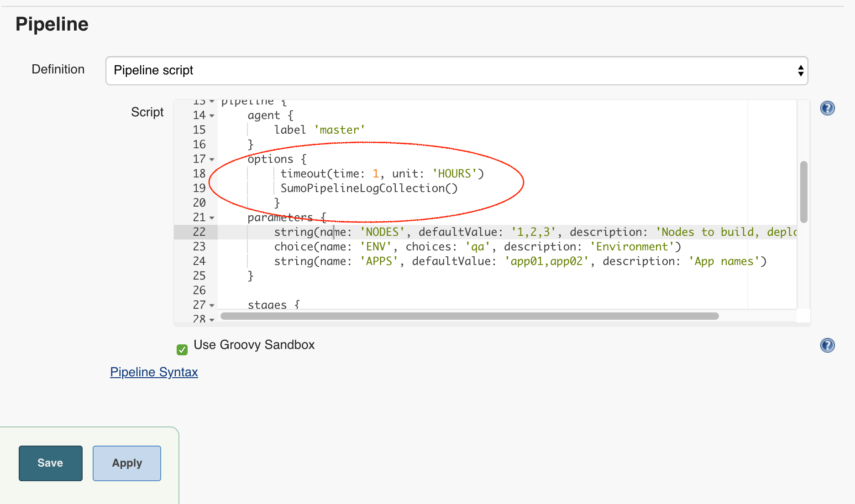Click the '1,2,3' default value string
This screenshot has height=504, width=855.
534,232
